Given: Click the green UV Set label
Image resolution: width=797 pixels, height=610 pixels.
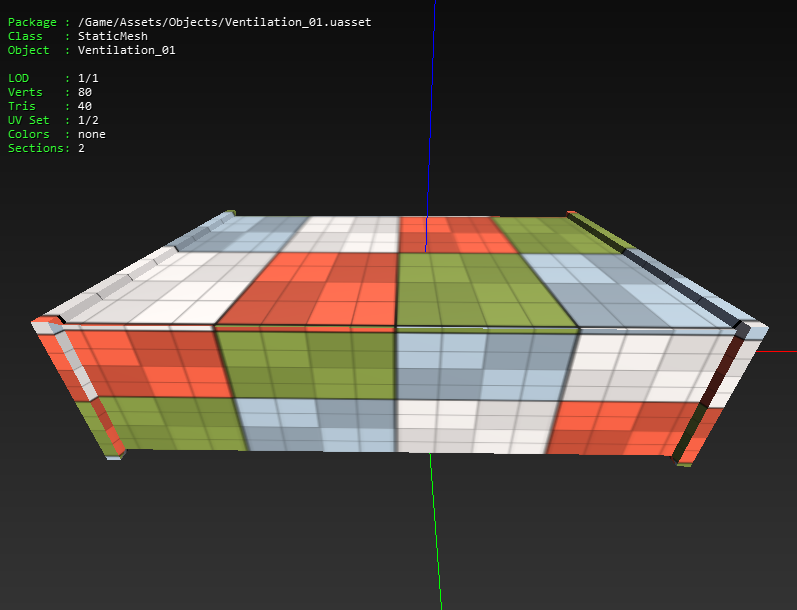Looking at the screenshot, I should [28, 120].
